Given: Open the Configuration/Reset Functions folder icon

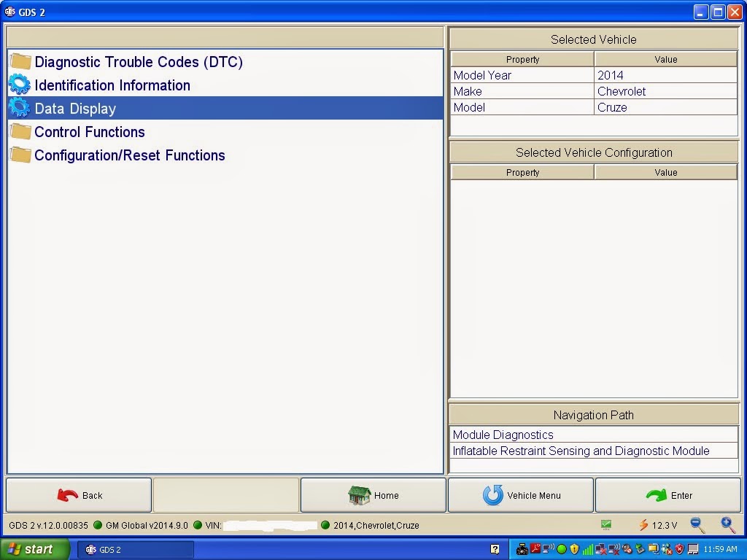Looking at the screenshot, I should pos(20,155).
